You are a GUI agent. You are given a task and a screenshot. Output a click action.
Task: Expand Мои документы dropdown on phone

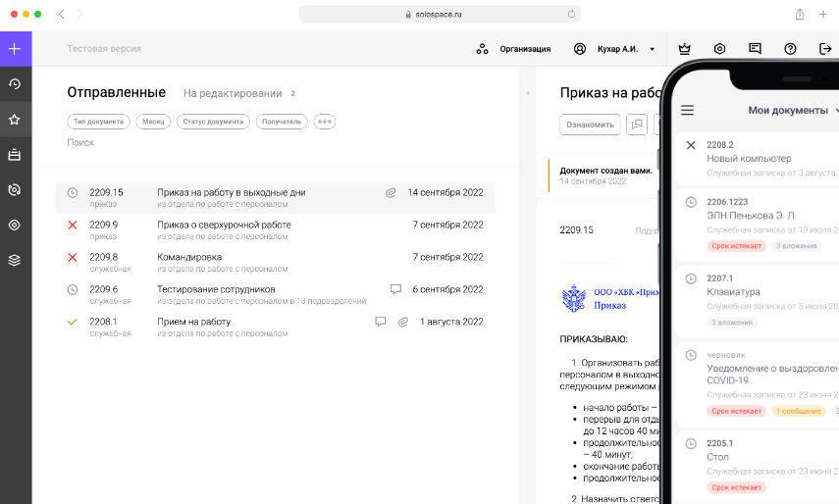pos(836,110)
